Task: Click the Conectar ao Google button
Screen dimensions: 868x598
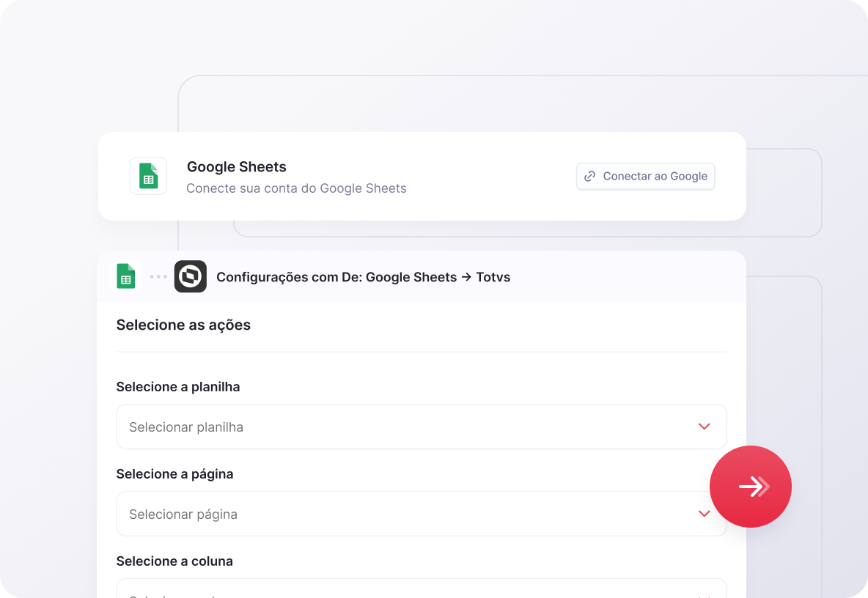Action: click(645, 177)
